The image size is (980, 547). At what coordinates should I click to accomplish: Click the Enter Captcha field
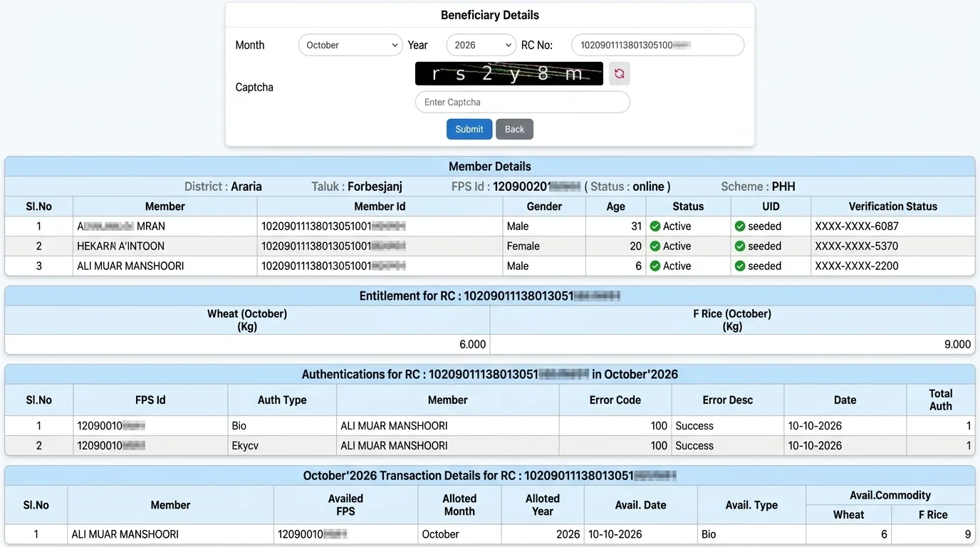tap(523, 102)
